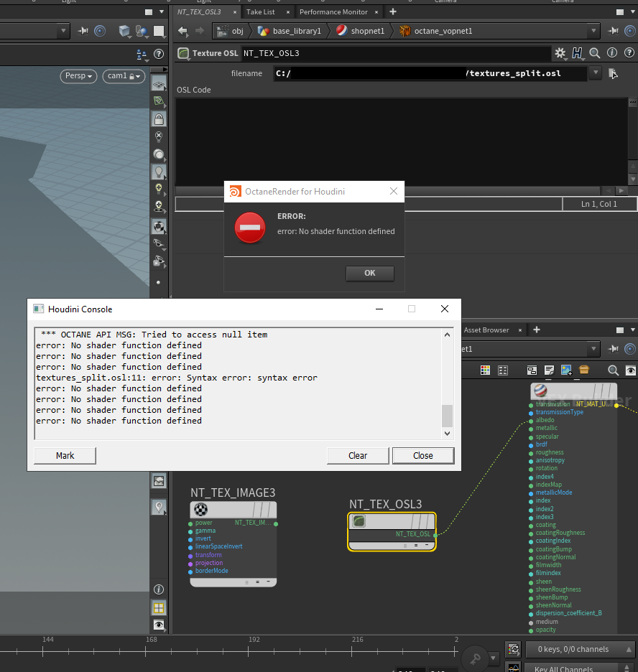
Task: Click the Houdini H help icon
Action: (x=578, y=53)
